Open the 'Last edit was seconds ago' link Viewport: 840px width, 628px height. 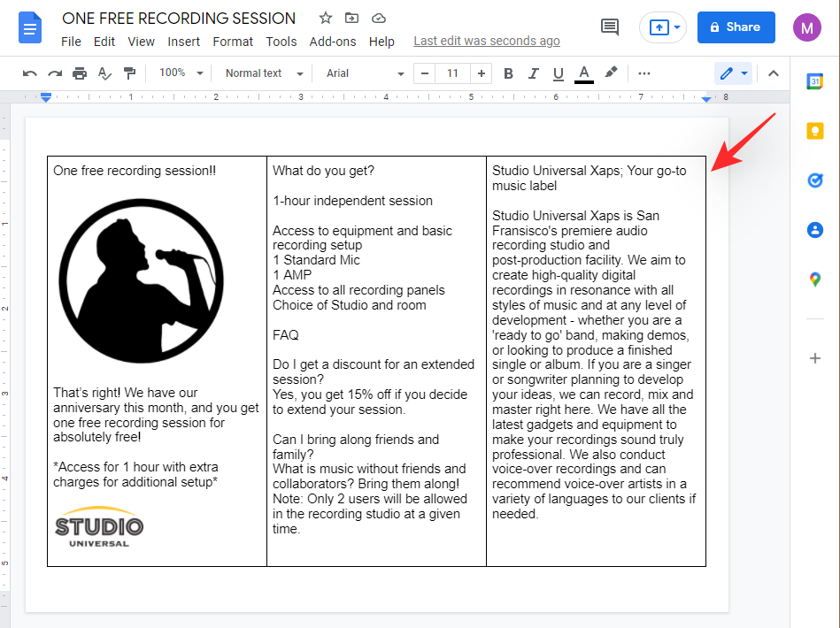pos(487,42)
